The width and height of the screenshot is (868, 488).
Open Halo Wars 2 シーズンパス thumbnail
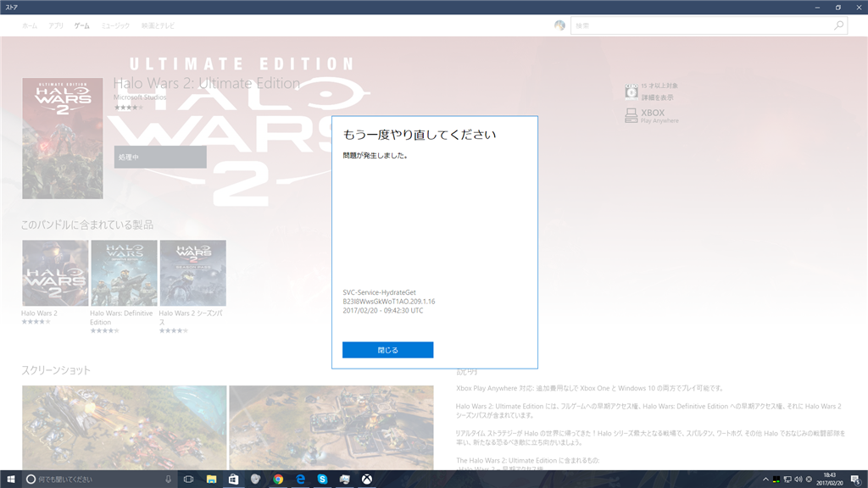pyautogui.click(x=192, y=273)
